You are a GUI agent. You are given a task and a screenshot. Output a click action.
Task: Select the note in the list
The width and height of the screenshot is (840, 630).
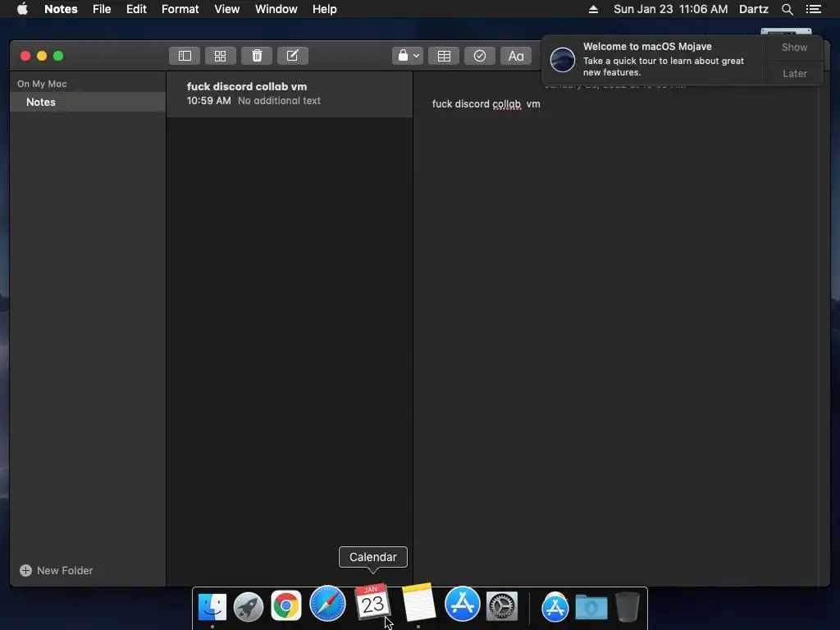click(290, 94)
